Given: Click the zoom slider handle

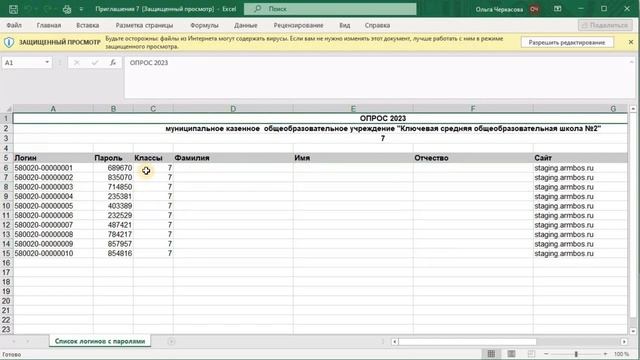Looking at the screenshot, I should pyautogui.click(x=576, y=354).
